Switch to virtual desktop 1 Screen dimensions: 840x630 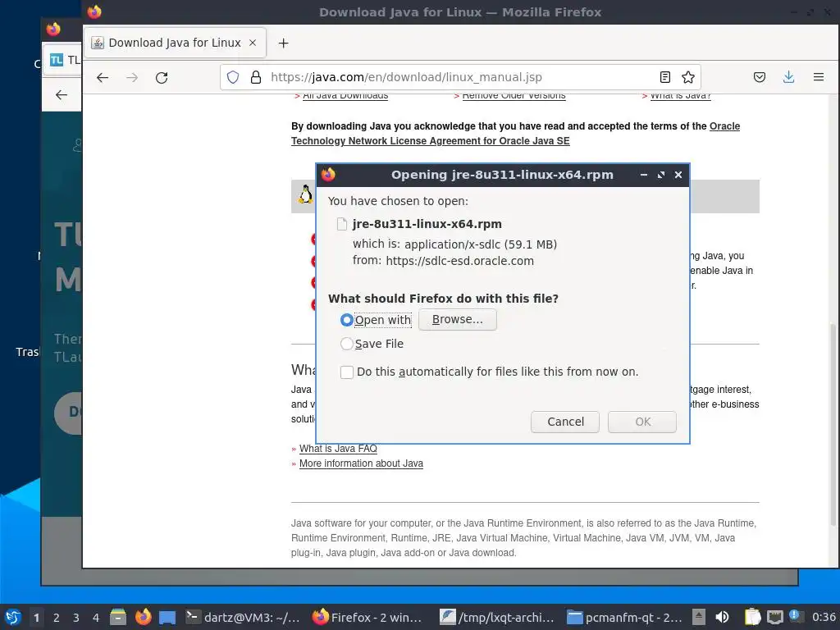point(36,618)
